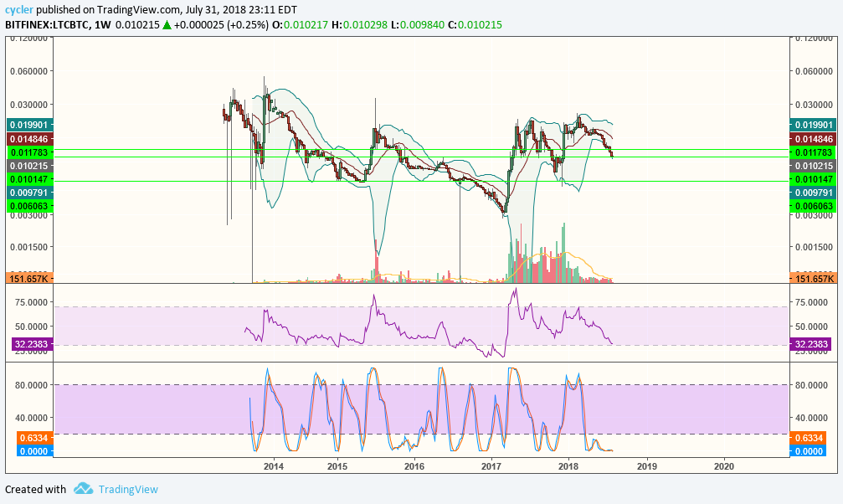
Task: Open the TradingView link beside the logo
Action: click(128, 490)
